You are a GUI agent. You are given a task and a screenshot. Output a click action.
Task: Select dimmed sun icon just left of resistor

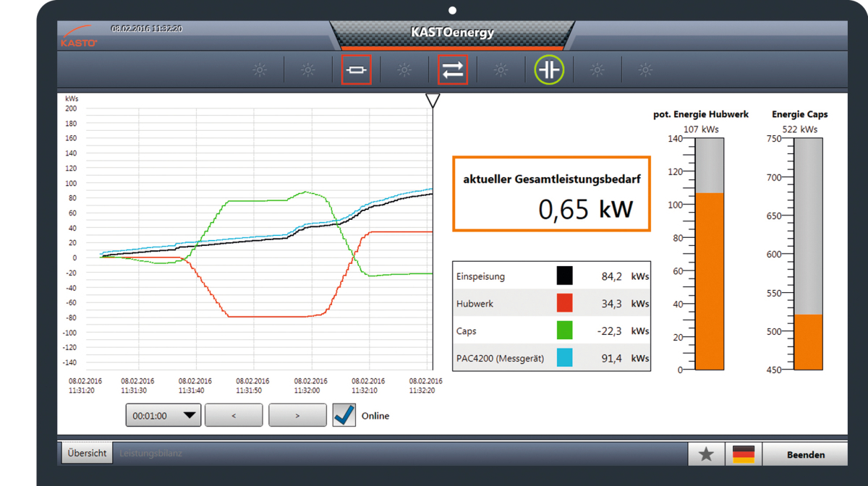click(x=307, y=70)
